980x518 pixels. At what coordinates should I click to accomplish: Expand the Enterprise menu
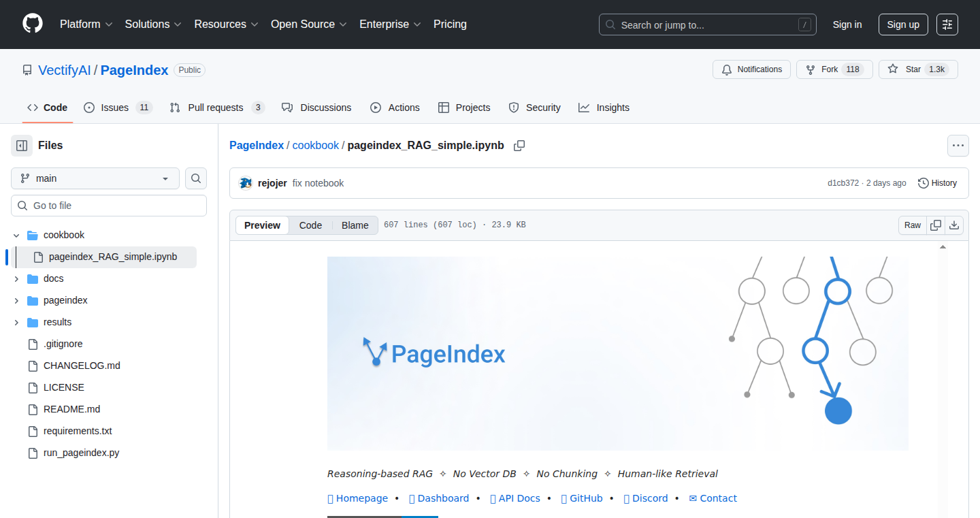390,24
